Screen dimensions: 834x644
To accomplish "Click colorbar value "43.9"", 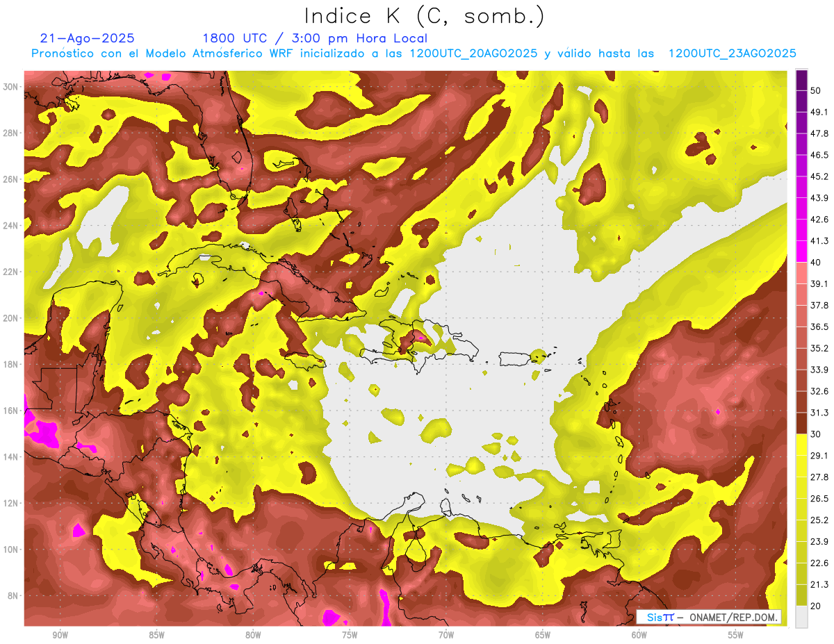I will coord(819,198).
